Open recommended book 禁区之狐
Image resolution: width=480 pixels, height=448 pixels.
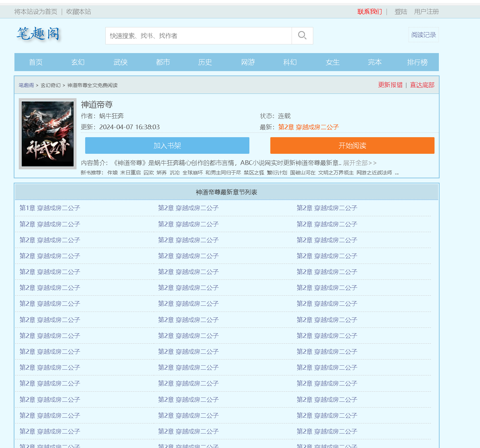click(x=254, y=173)
